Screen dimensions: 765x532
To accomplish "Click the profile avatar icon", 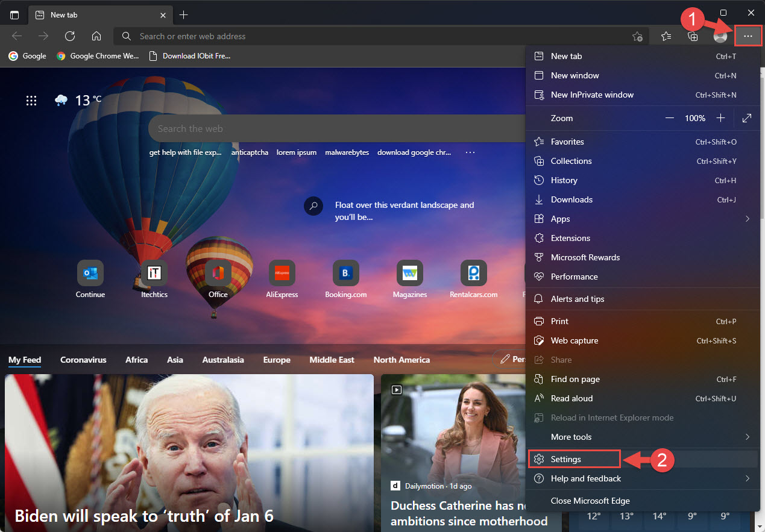I will 720,36.
